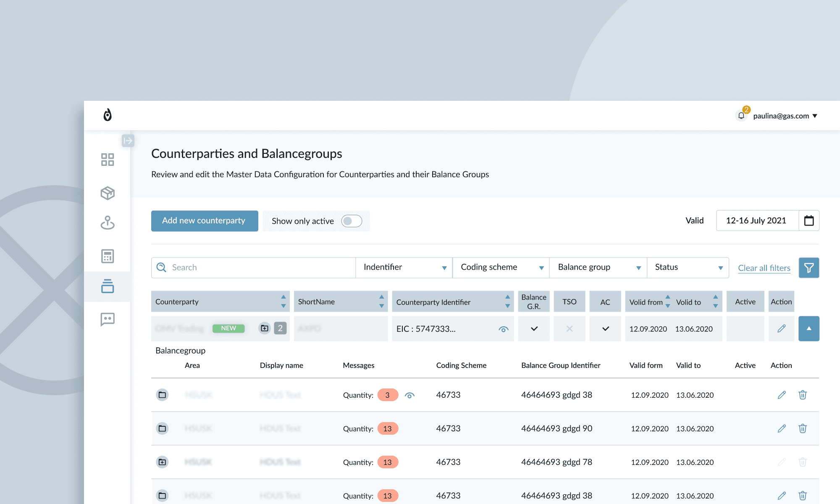The height and width of the screenshot is (504, 840).
Task: Open the stacked layers sidebar icon
Action: (108, 286)
